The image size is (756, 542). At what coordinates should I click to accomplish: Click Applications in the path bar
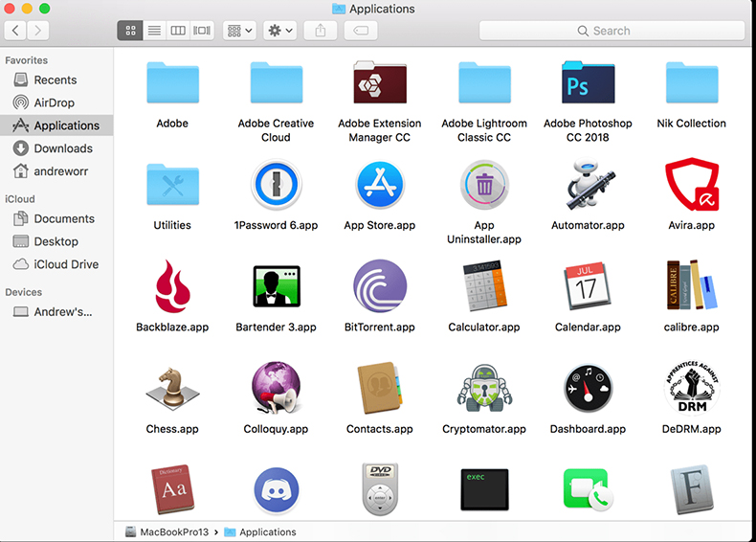tap(260, 531)
